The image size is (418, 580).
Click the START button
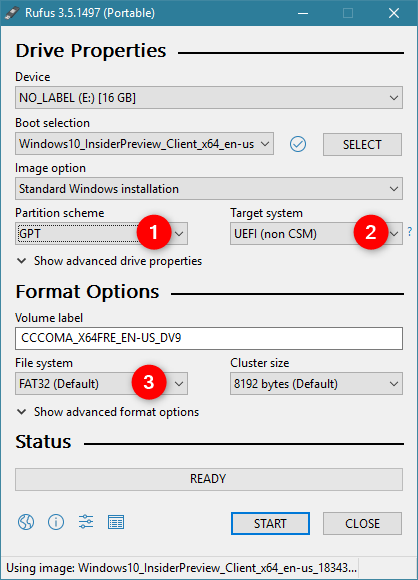point(270,523)
